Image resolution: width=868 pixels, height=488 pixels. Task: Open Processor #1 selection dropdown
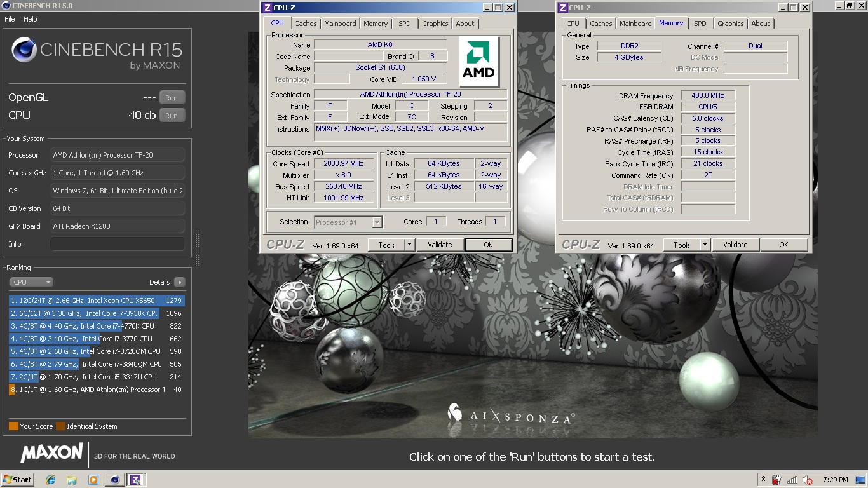click(348, 222)
